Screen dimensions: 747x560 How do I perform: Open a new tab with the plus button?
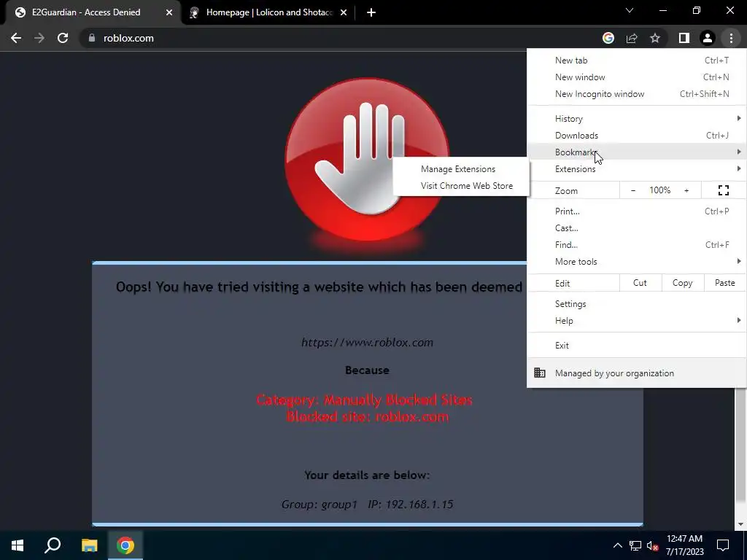371,12
